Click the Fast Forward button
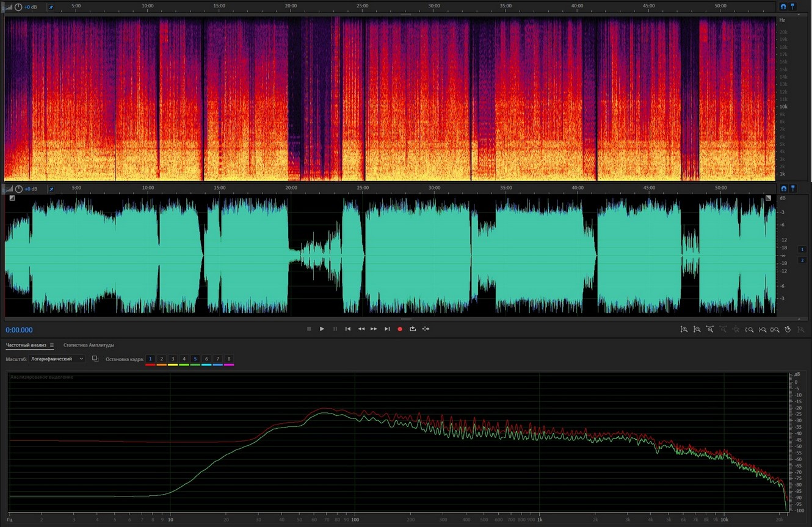Image resolution: width=812 pixels, height=527 pixels. 374,329
